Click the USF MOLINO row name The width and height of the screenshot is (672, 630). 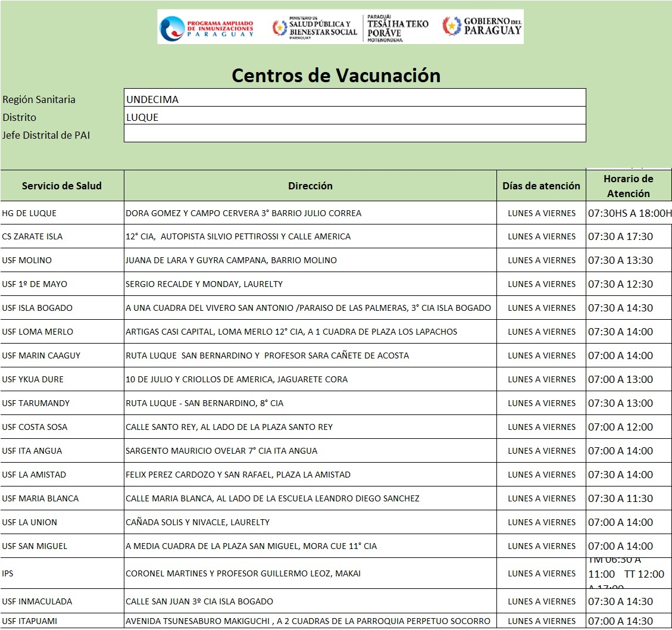pos(27,260)
